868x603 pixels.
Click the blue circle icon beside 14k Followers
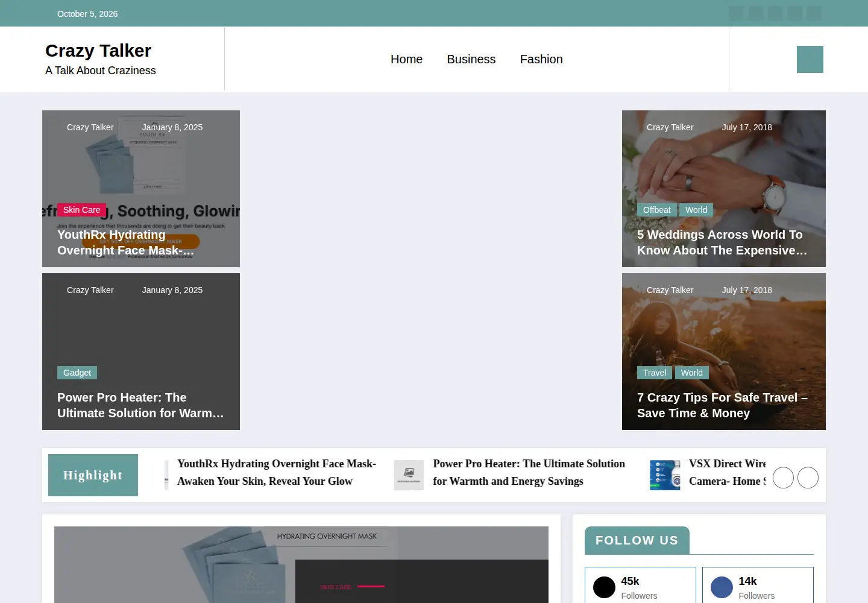tap(722, 587)
